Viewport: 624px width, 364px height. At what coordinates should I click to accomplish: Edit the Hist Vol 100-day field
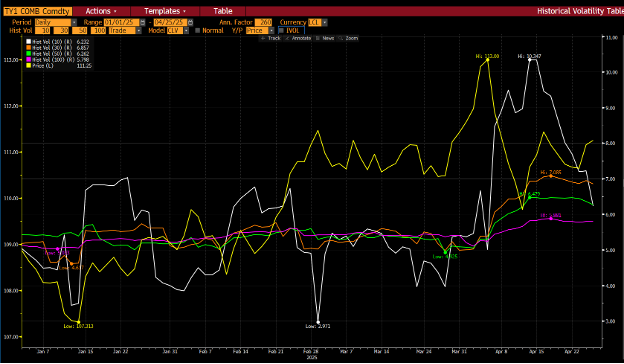[x=98, y=30]
